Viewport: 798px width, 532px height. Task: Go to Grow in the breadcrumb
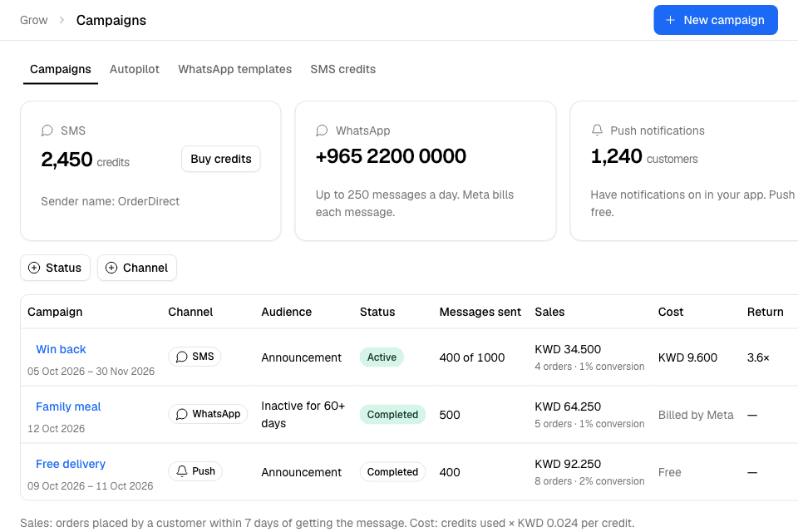[x=33, y=20]
